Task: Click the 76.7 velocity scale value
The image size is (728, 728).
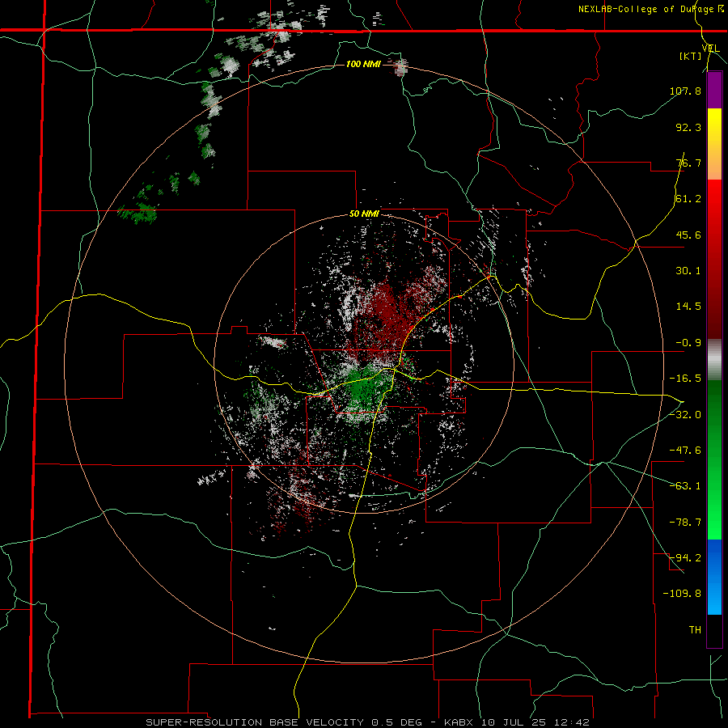Action: coord(688,163)
